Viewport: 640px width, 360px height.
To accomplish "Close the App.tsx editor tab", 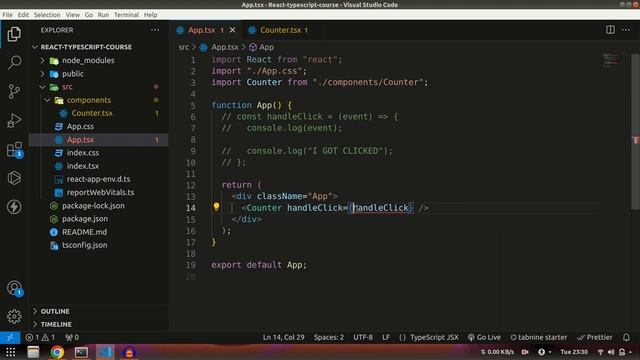I will 232,30.
